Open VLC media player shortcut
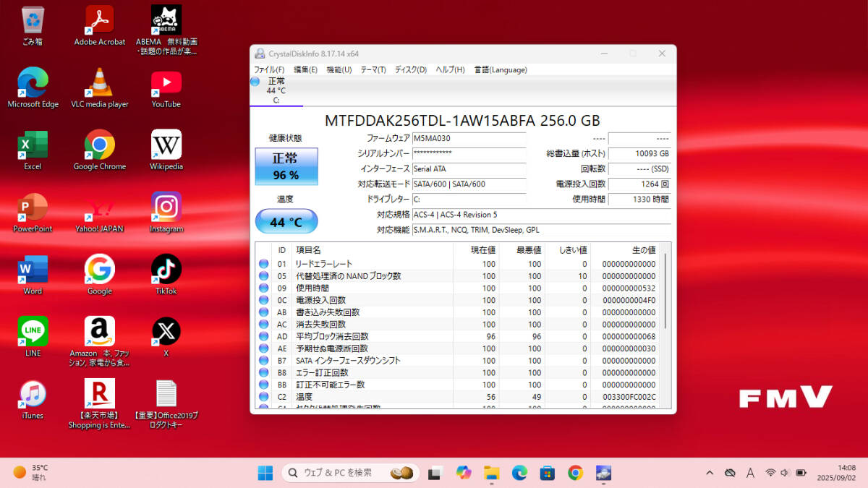This screenshot has height=488, width=868. pos(100,88)
